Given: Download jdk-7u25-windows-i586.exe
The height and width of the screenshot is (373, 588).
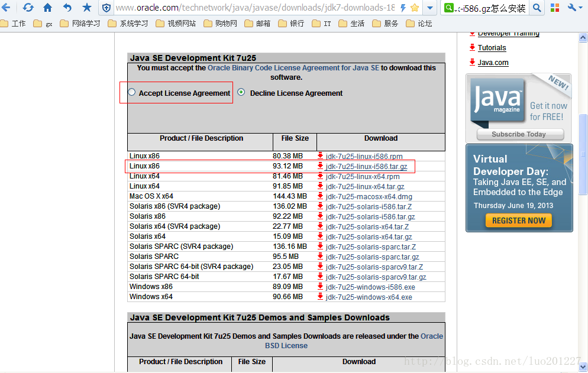Looking at the screenshot, I should point(370,287).
